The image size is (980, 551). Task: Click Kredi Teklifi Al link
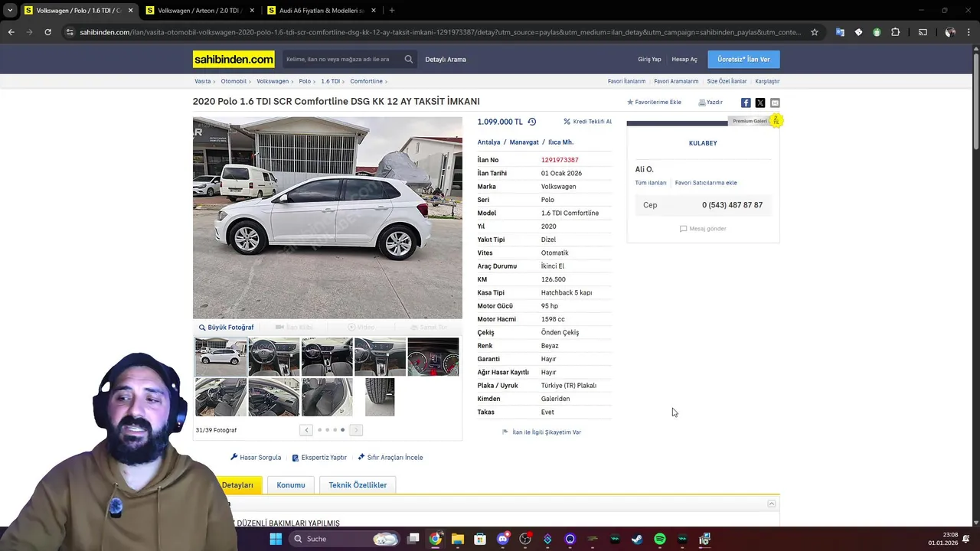pyautogui.click(x=587, y=122)
